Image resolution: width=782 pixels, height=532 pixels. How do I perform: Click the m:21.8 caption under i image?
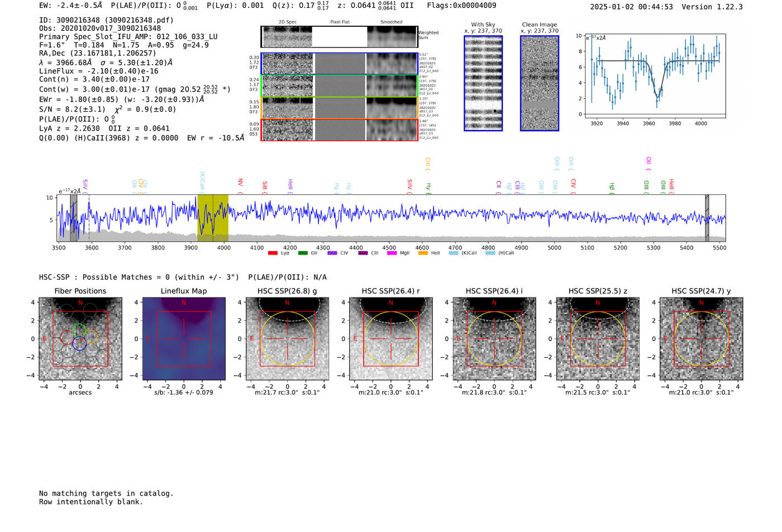click(494, 392)
